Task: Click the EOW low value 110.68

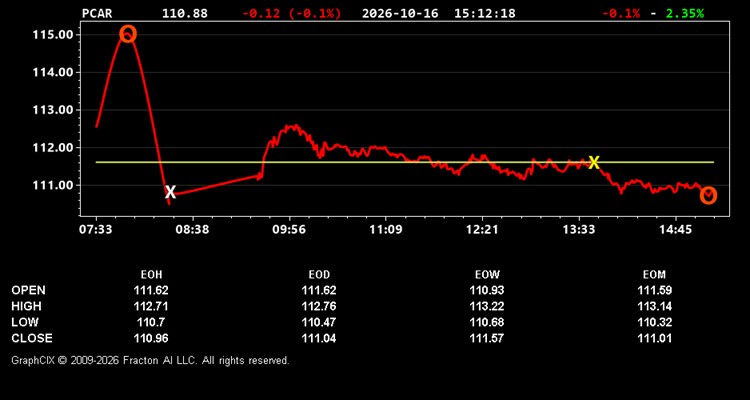Action: (487, 322)
